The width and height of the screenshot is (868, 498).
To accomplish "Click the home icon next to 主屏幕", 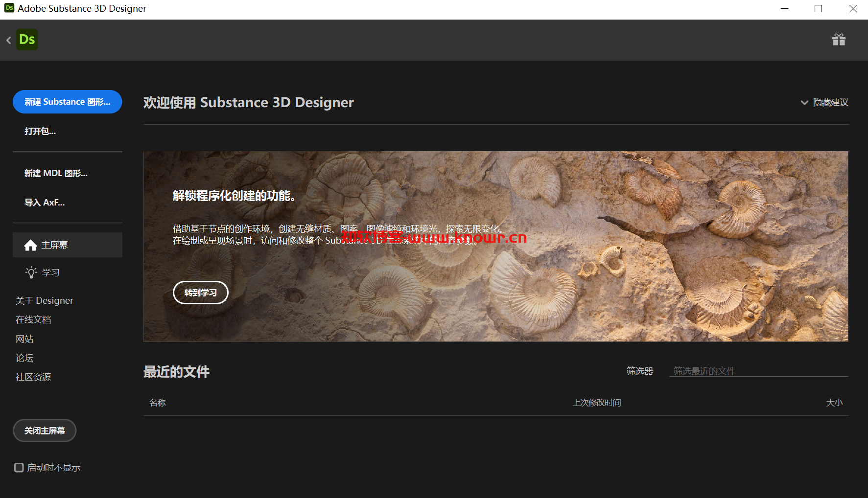I will (30, 245).
